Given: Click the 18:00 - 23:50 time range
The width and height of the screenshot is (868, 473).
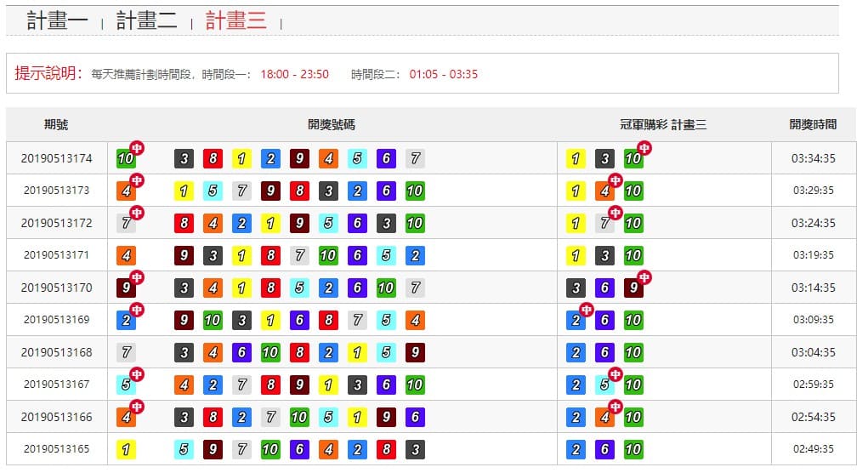Looking at the screenshot, I should click(x=294, y=74).
